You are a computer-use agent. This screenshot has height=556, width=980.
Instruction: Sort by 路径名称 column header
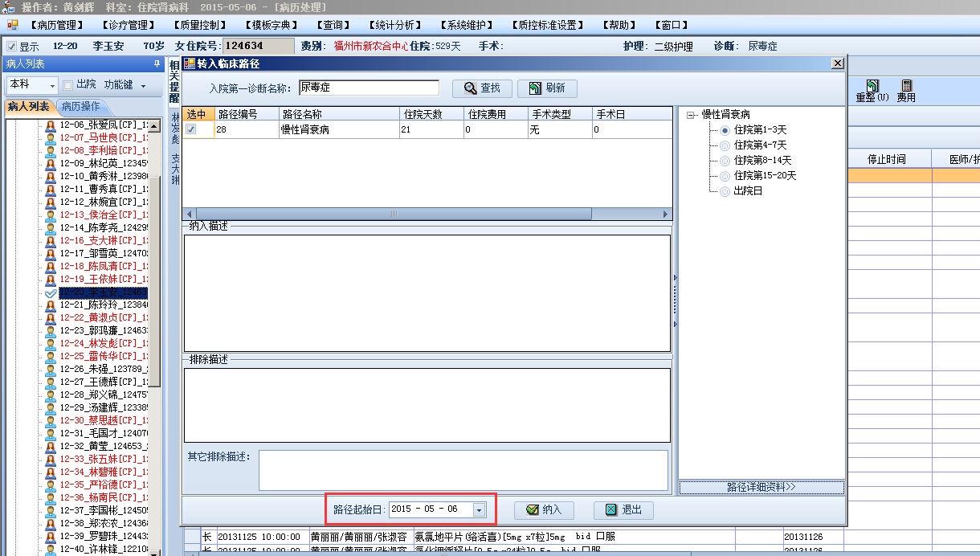click(x=339, y=114)
